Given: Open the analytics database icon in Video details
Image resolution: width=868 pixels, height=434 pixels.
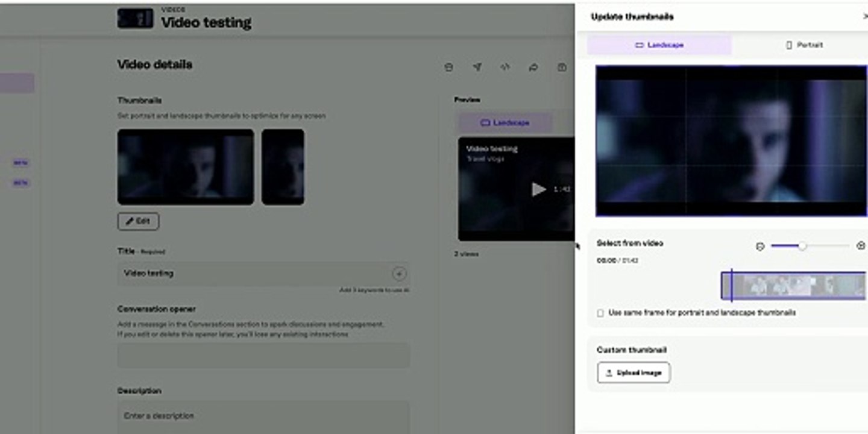Looking at the screenshot, I should pos(448,68).
